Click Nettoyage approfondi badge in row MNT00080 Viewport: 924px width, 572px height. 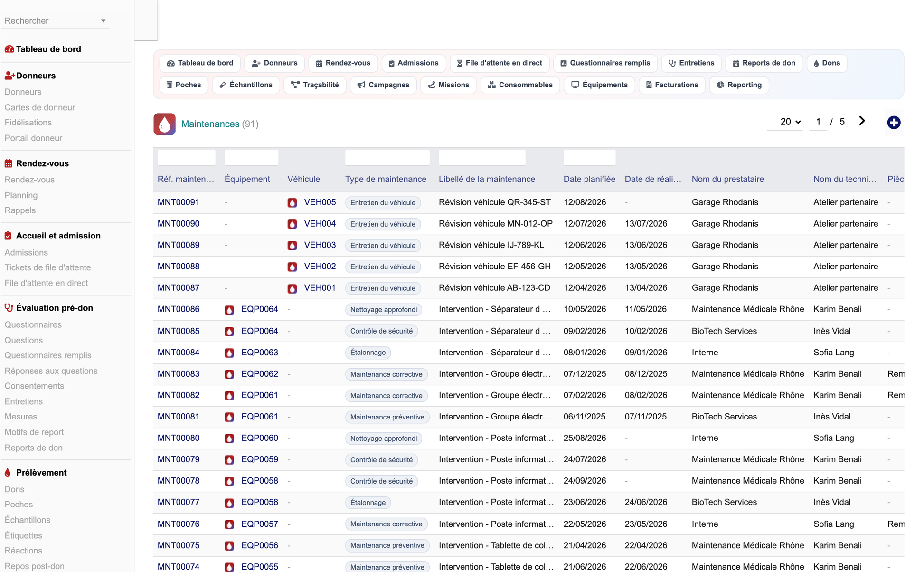[x=384, y=439]
